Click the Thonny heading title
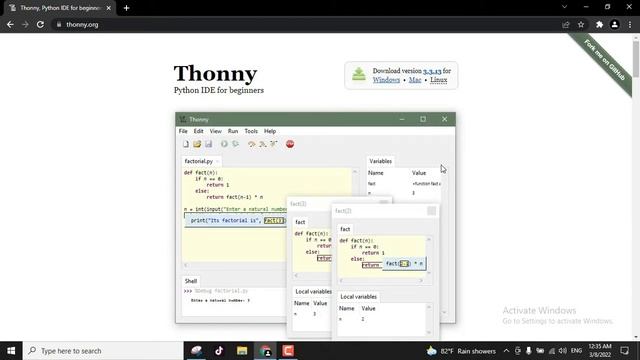 [216, 74]
